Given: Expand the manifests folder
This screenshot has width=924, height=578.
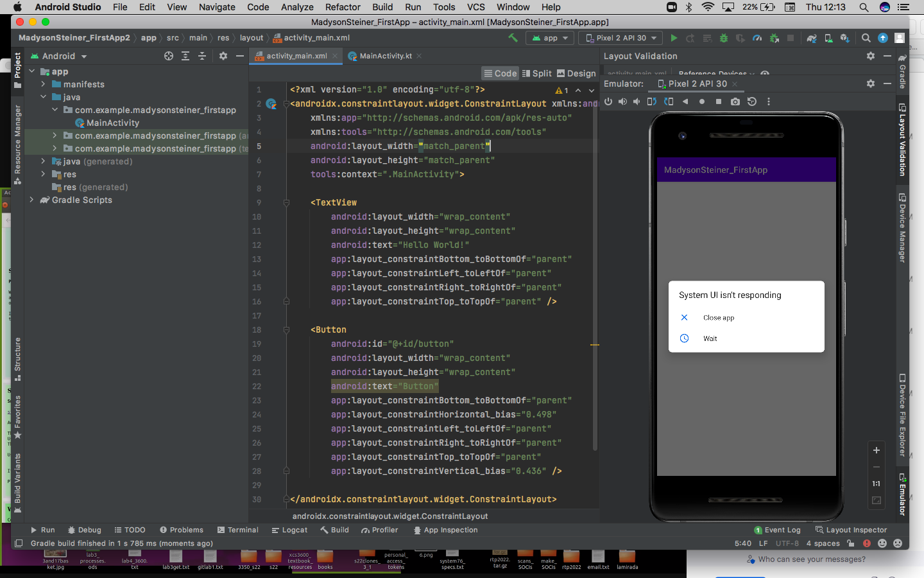Looking at the screenshot, I should [43, 84].
